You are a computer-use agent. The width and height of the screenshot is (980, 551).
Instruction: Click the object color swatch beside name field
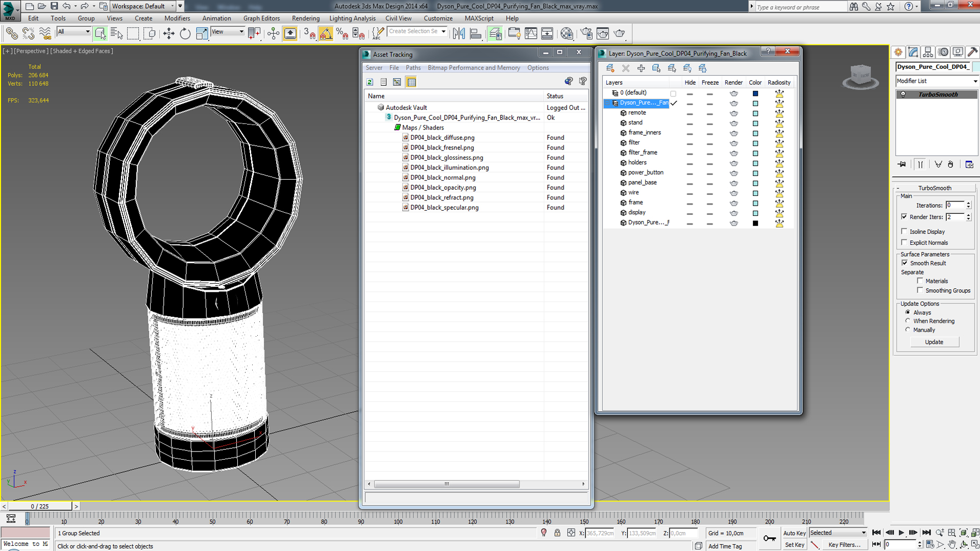pyautogui.click(x=976, y=67)
